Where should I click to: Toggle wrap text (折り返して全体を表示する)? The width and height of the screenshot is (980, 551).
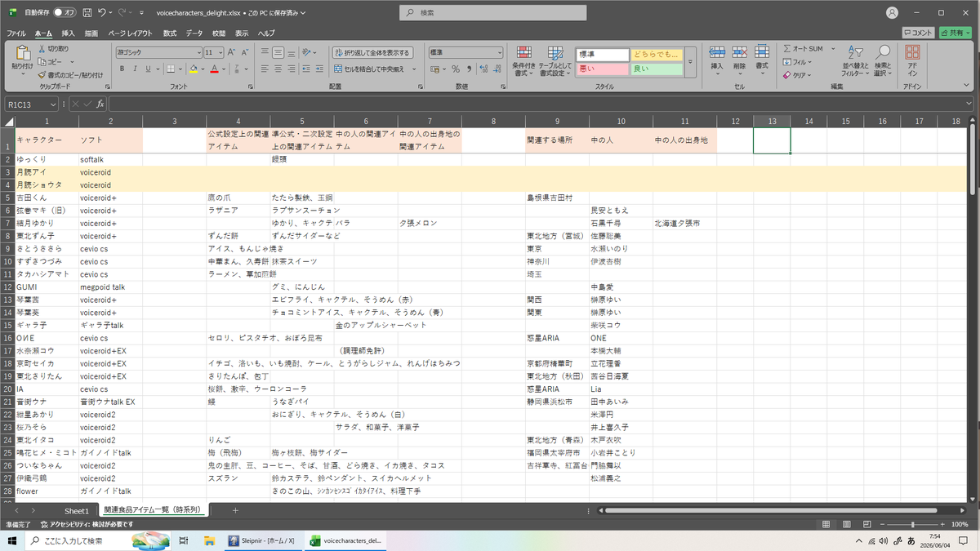point(372,52)
